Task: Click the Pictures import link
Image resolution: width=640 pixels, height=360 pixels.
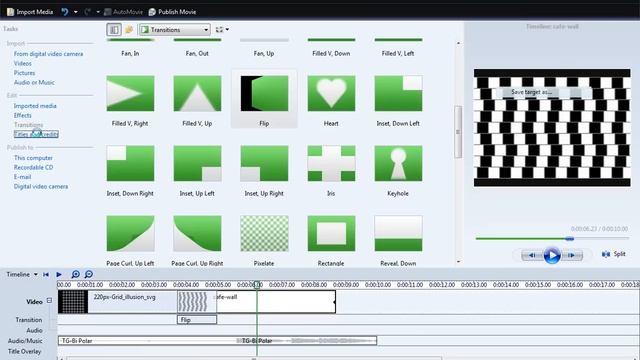Action: [24, 73]
